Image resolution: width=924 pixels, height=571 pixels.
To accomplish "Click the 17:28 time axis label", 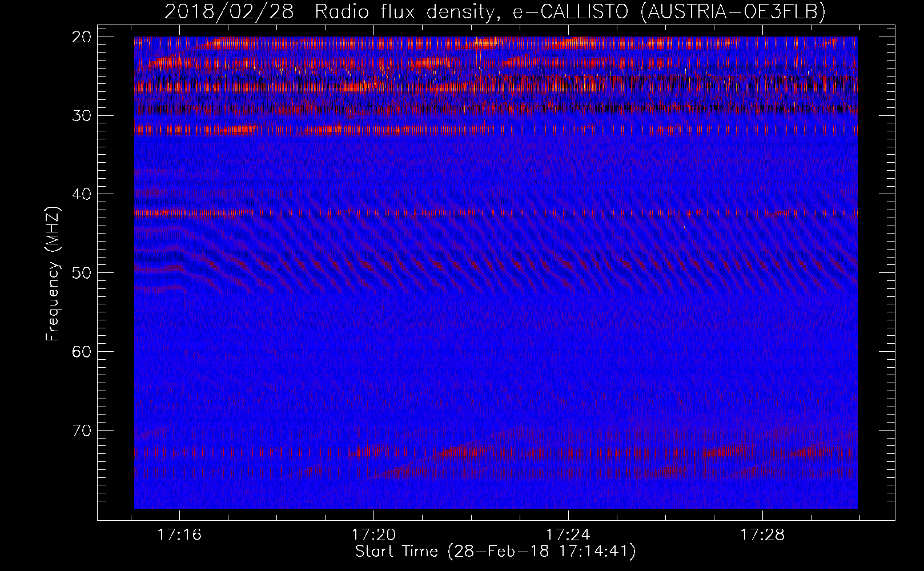I will point(762,535).
